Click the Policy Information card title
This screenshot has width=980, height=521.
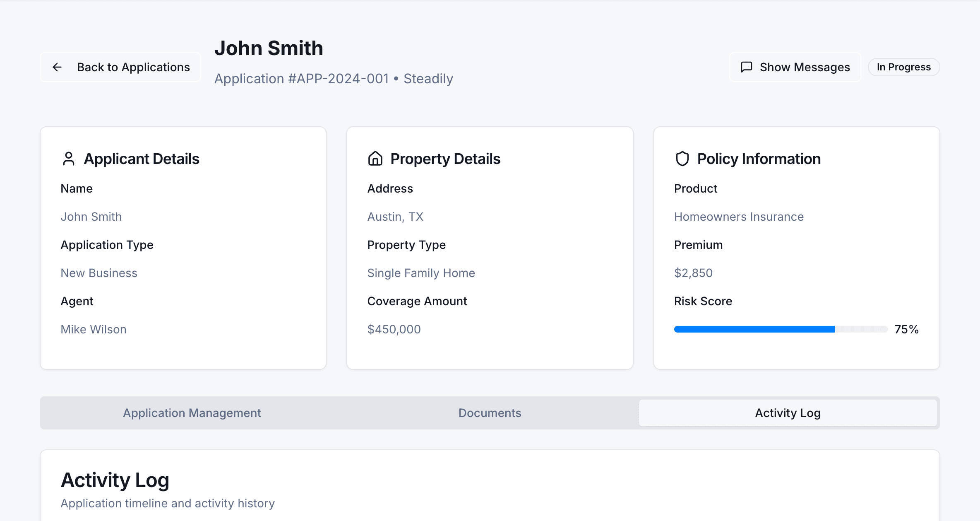759,159
